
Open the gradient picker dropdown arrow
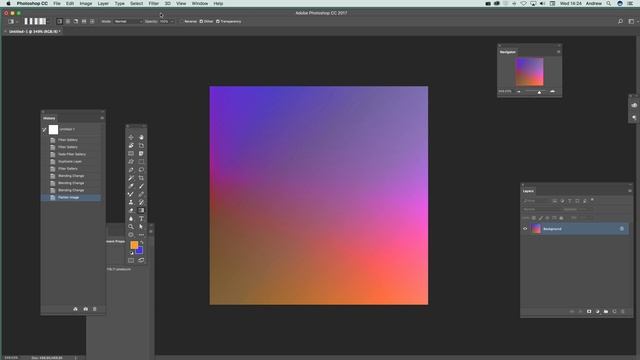pos(48,21)
